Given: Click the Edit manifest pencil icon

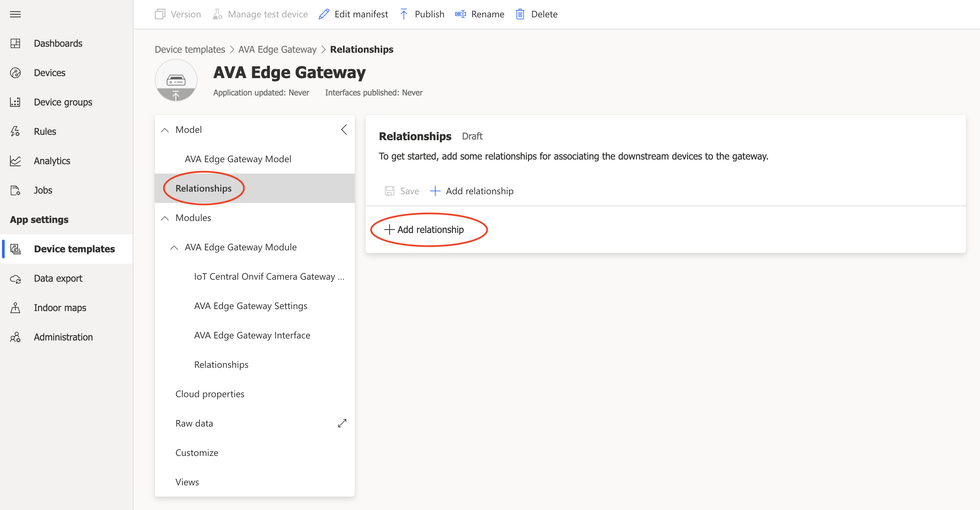Looking at the screenshot, I should tap(324, 14).
